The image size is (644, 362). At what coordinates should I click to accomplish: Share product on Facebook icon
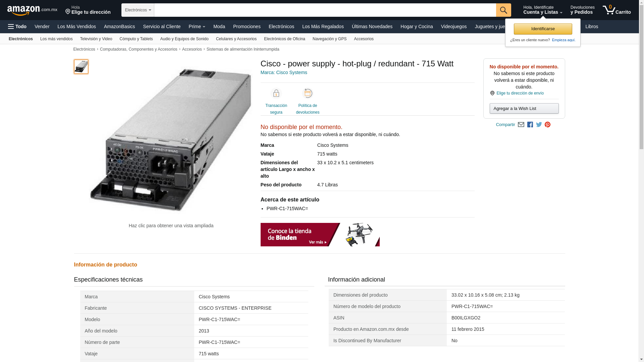530,125
